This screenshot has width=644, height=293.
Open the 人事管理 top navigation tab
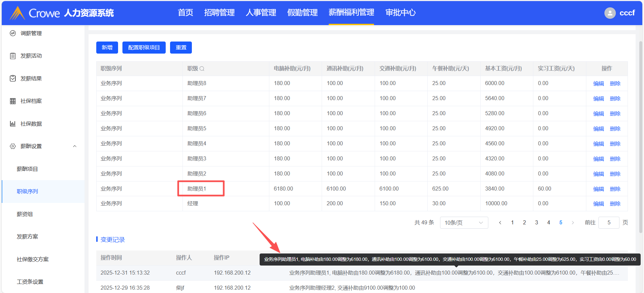coord(261,13)
